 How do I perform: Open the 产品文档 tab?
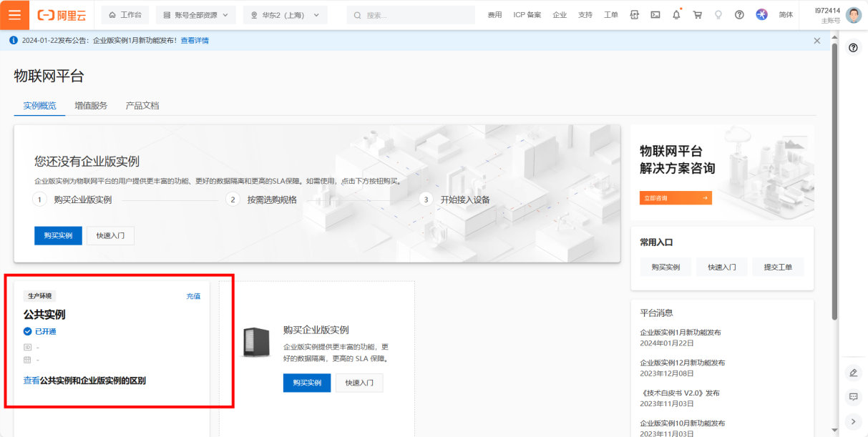click(141, 105)
